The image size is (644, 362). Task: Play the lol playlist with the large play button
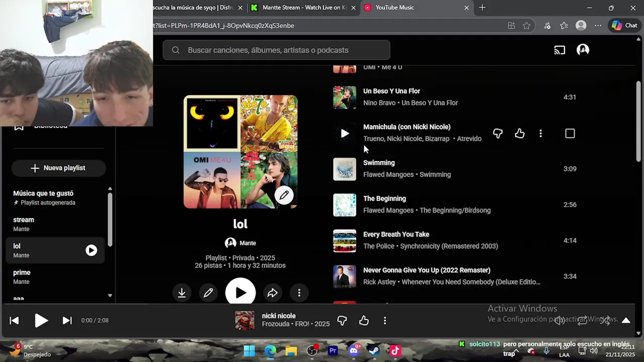tap(240, 291)
